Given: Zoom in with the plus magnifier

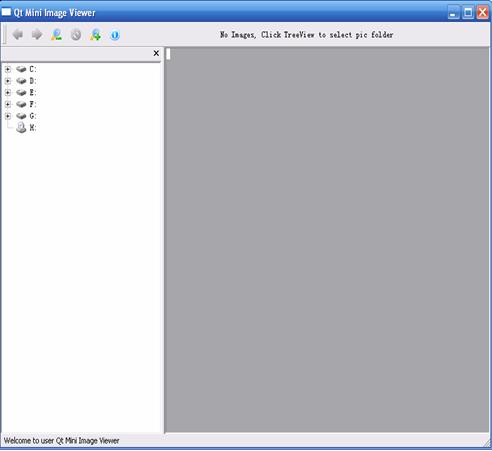Looking at the screenshot, I should [96, 35].
